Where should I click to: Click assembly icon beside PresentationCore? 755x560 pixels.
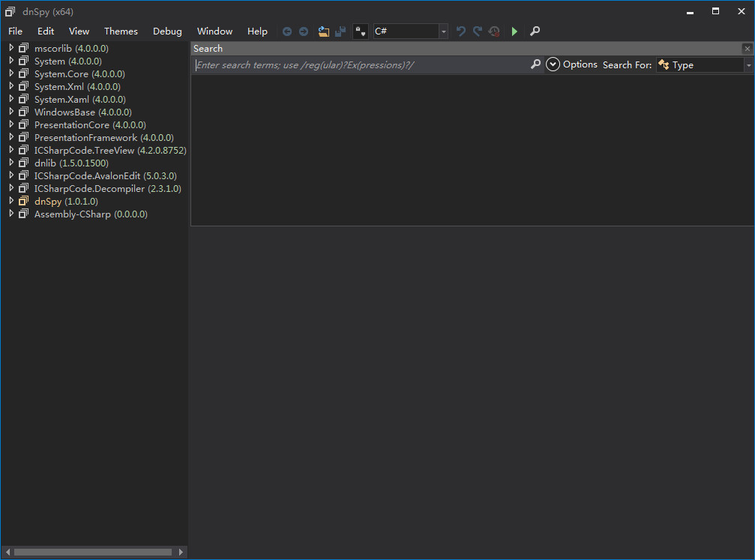point(23,124)
